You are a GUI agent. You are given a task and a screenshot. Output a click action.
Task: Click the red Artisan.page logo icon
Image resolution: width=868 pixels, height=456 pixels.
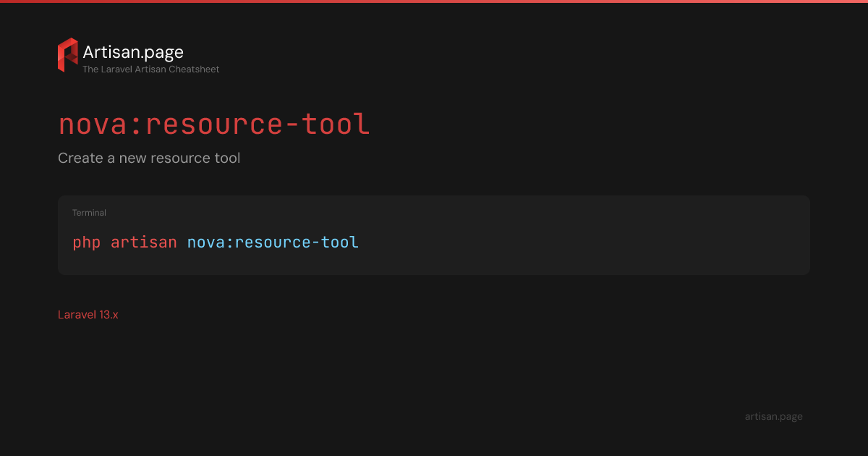click(67, 55)
